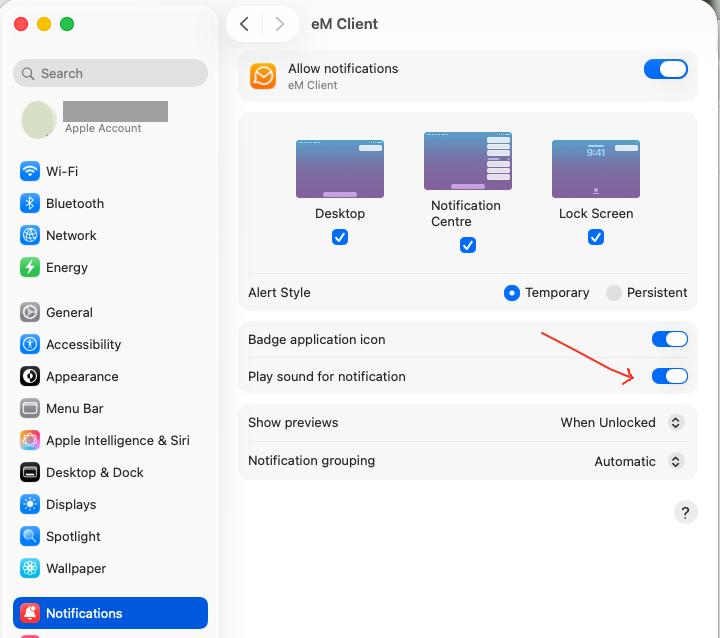This screenshot has height=638, width=720.
Task: Open the Energy settings icon
Action: click(30, 267)
